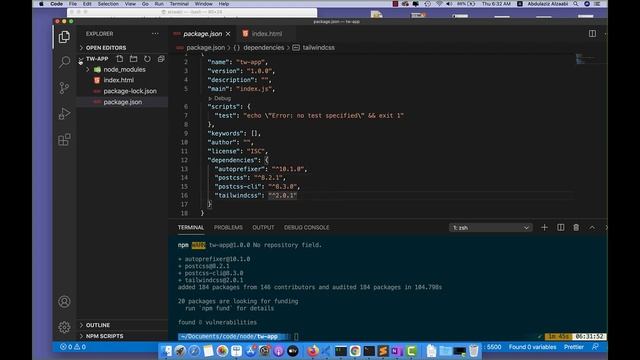Screen dimensions: 640x360
Task: Open the Explorer view in activity bar
Action: pyautogui.click(x=64, y=37)
